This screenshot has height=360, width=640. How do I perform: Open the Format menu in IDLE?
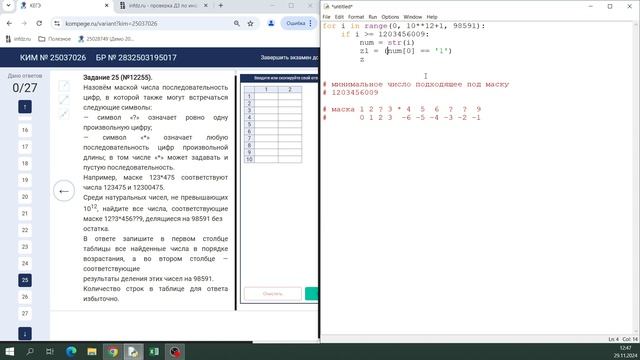356,17
